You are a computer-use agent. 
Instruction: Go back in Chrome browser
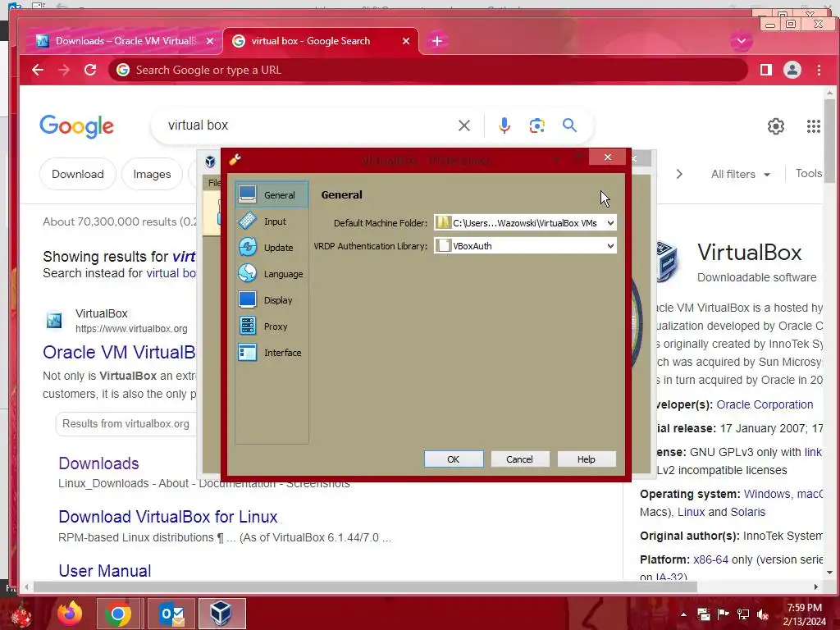(x=38, y=70)
